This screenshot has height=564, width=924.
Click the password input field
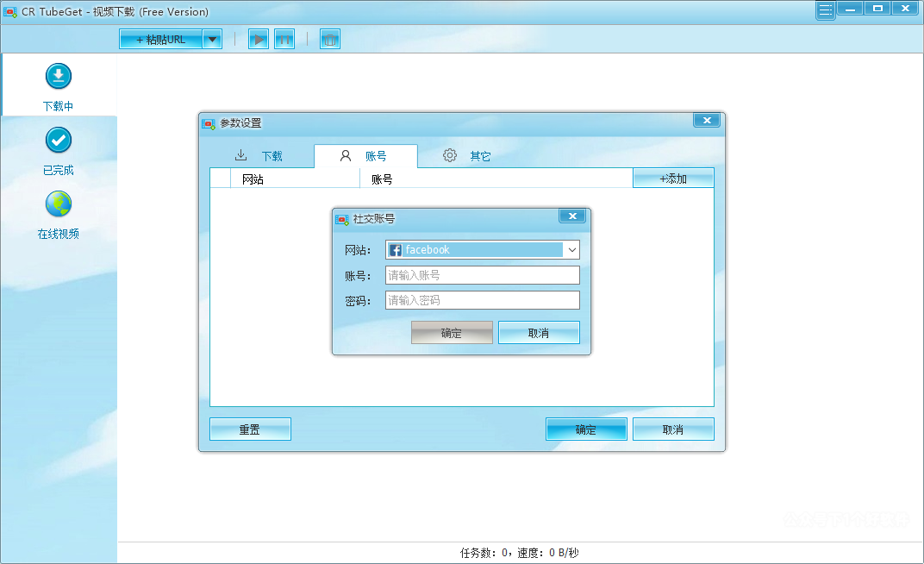point(483,300)
